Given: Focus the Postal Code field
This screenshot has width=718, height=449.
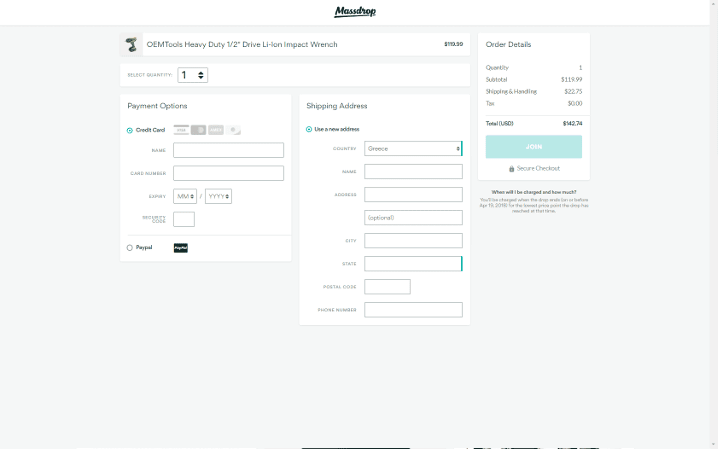Looking at the screenshot, I should [x=387, y=287].
